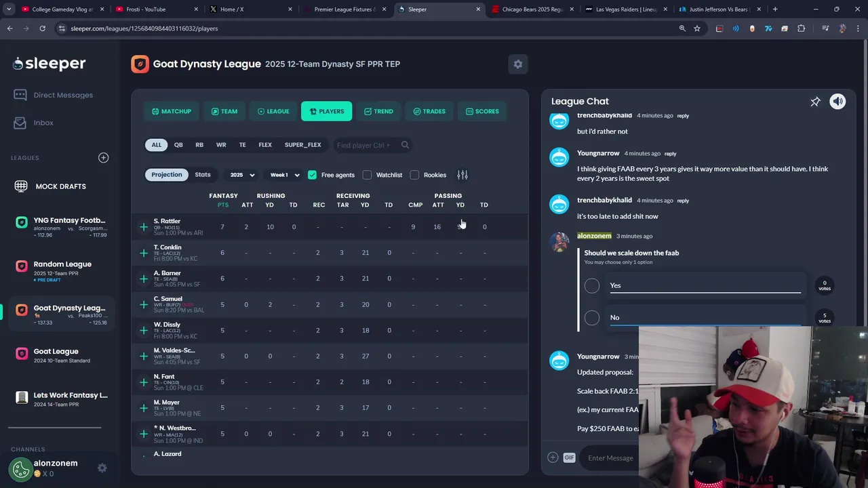Open Goat League 2024 10-Team

(x=61, y=355)
